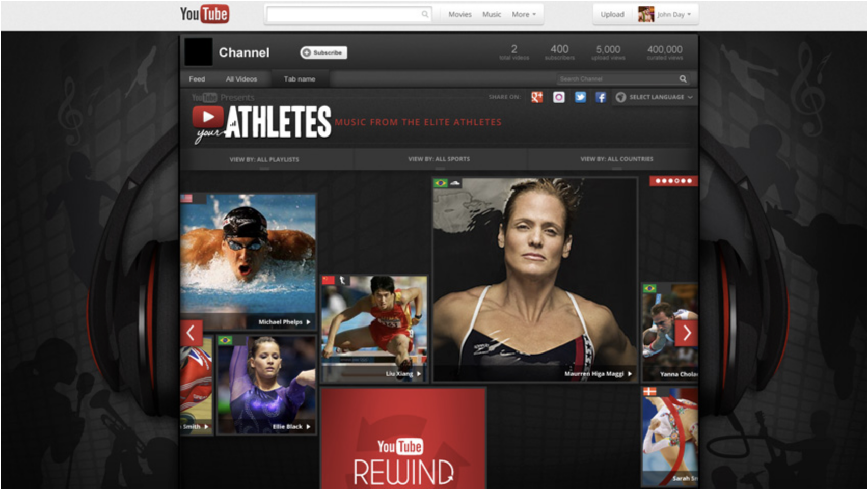Click Denmark flag on Sarah tile

tap(649, 392)
